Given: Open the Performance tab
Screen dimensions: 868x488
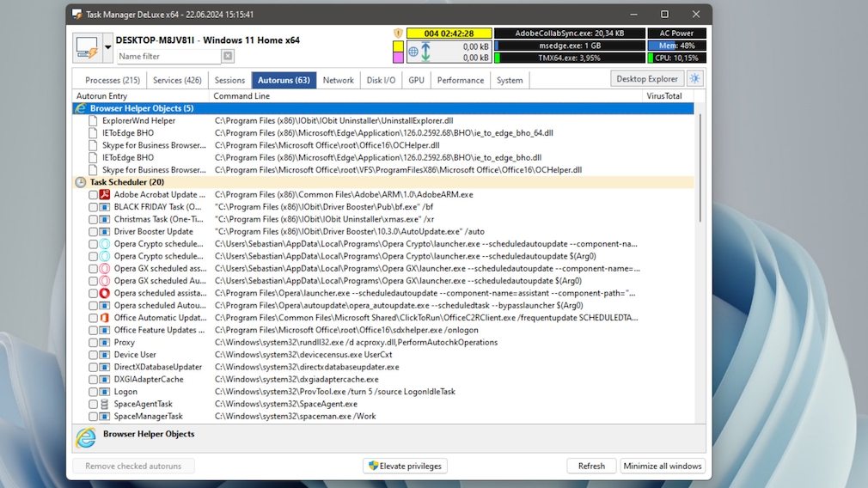Looking at the screenshot, I should coord(460,81).
